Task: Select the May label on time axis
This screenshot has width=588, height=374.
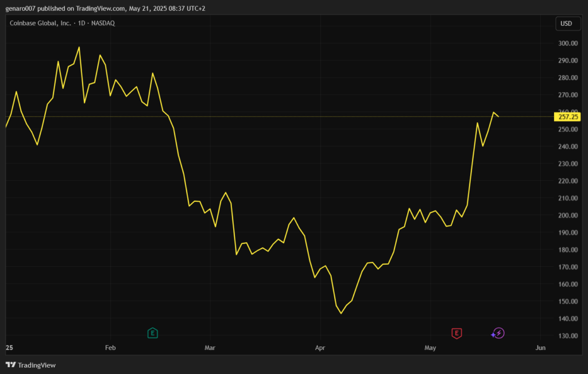Action: pos(430,348)
